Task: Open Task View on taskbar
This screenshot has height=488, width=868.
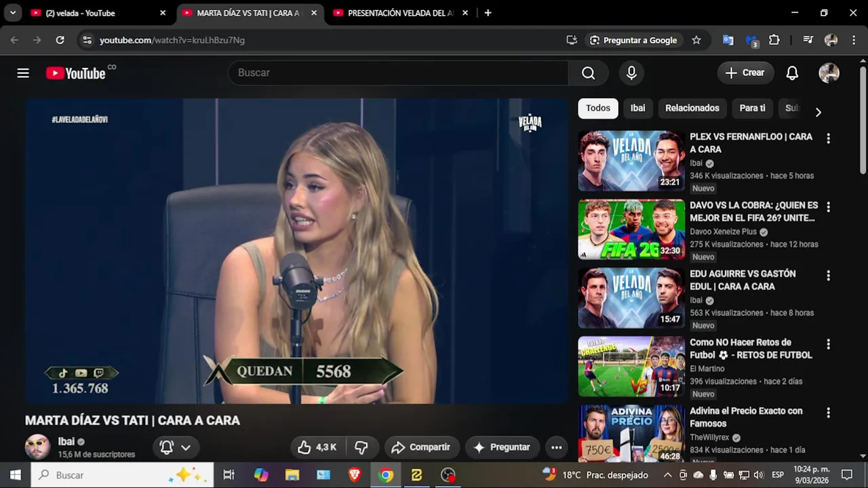Action: point(229,475)
